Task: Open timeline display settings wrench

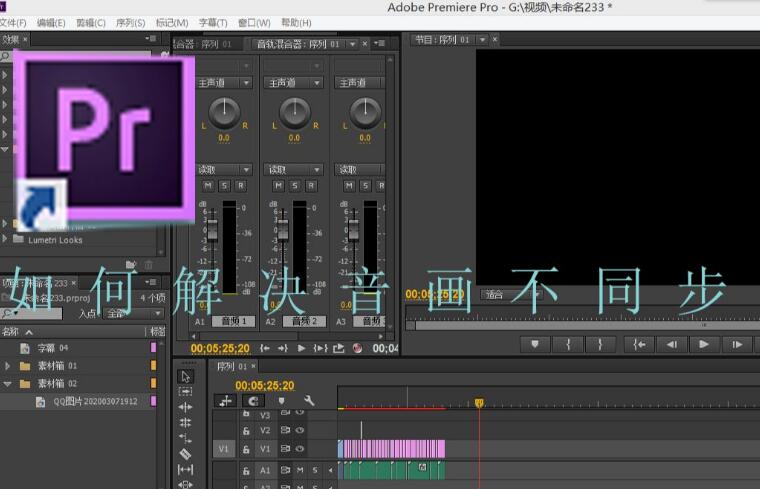Action: click(x=309, y=400)
